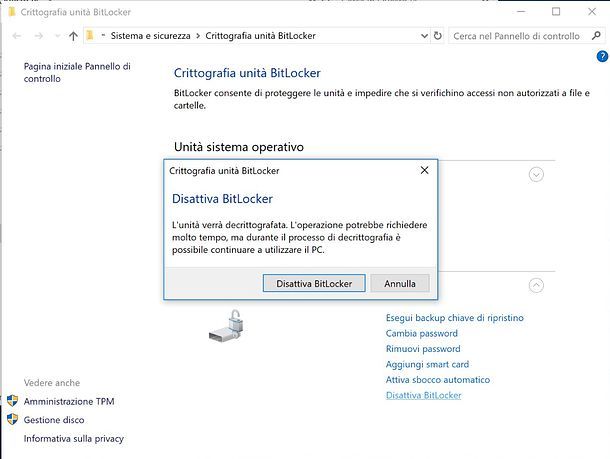Click the Vedere anche label
610x459 pixels.
pyautogui.click(x=52, y=383)
